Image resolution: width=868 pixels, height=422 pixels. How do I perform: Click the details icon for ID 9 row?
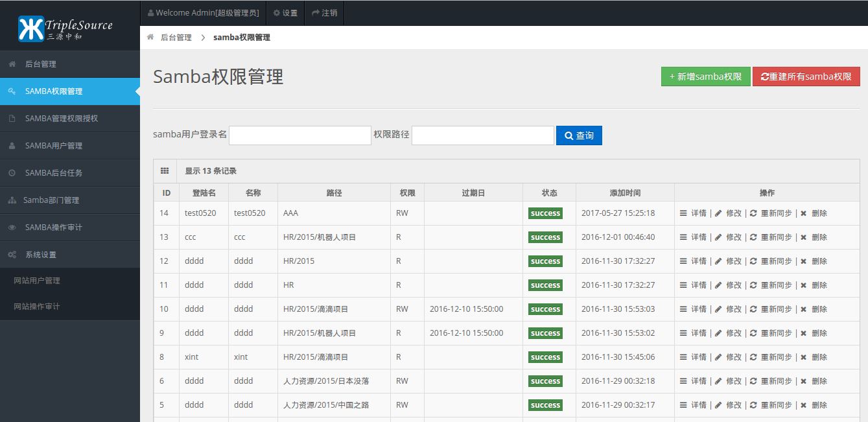683,333
